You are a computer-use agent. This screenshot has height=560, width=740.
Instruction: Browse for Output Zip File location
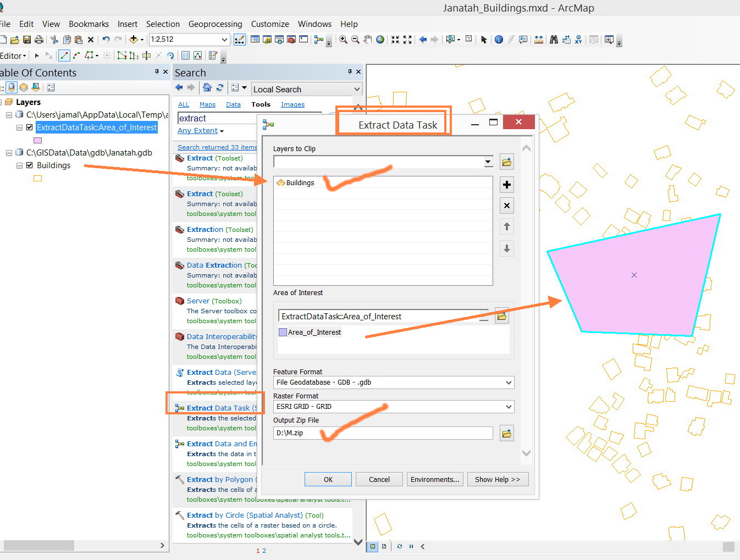pyautogui.click(x=507, y=434)
